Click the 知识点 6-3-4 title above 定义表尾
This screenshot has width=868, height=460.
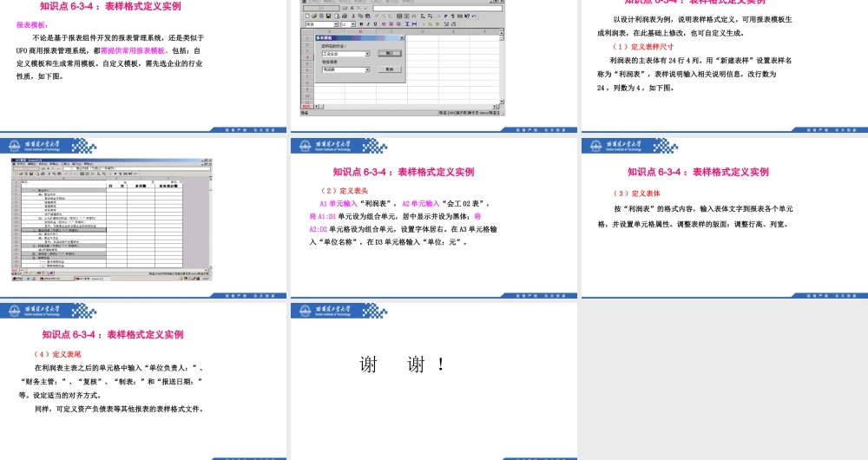click(113, 334)
